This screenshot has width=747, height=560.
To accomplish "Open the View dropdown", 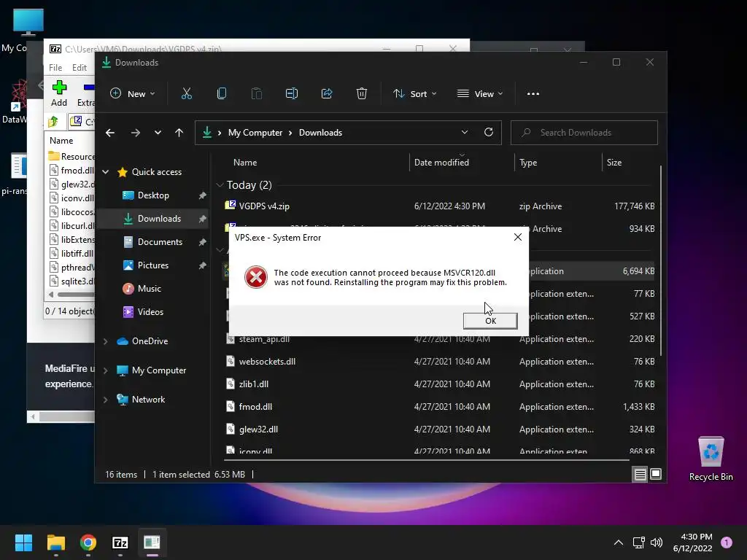I will pyautogui.click(x=480, y=94).
